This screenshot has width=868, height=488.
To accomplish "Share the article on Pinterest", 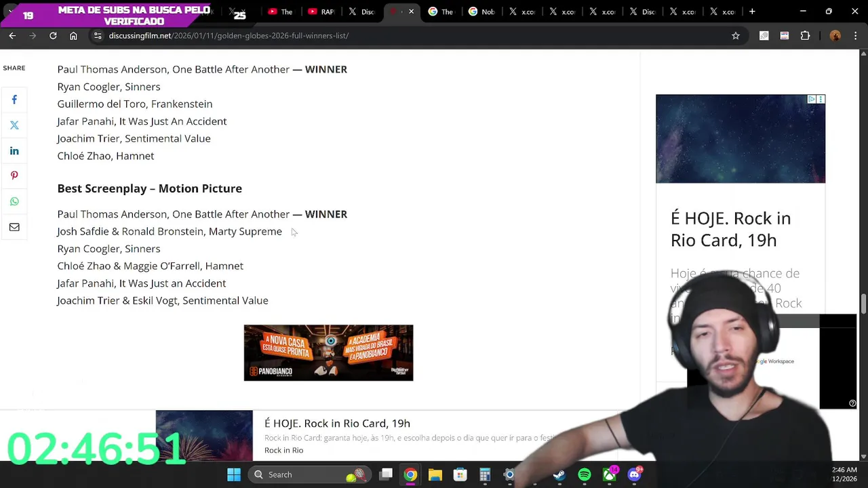I will click(x=14, y=176).
